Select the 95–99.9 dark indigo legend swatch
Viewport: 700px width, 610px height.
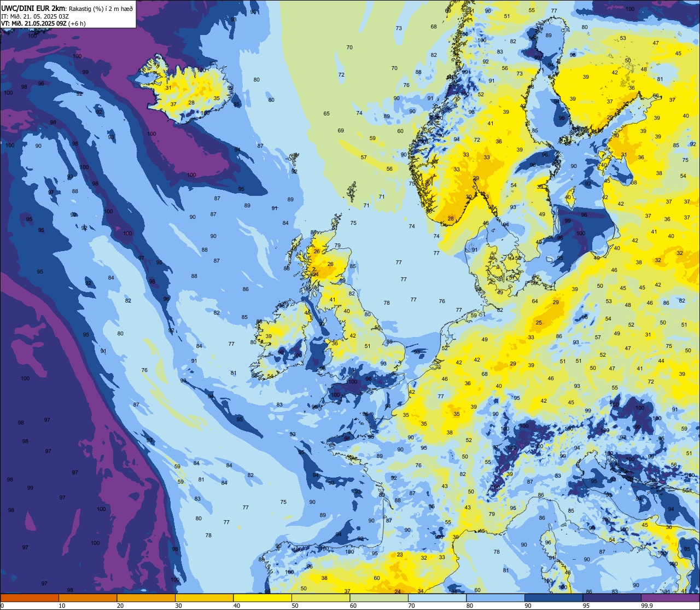pyautogui.click(x=612, y=597)
